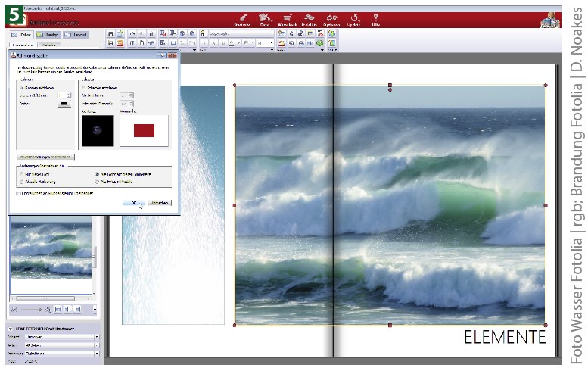
Task: Select the 'Alle Fotos im Produkt' radio
Action: [x=97, y=182]
